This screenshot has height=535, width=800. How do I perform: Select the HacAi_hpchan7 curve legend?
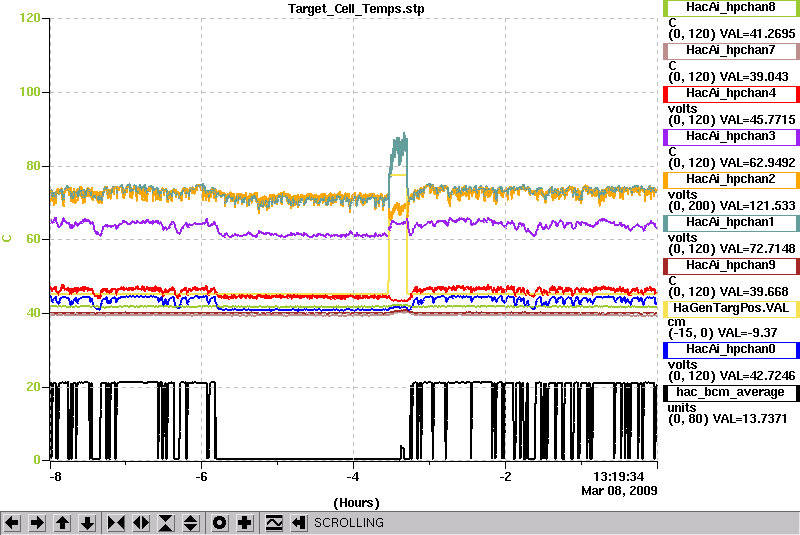pos(731,50)
